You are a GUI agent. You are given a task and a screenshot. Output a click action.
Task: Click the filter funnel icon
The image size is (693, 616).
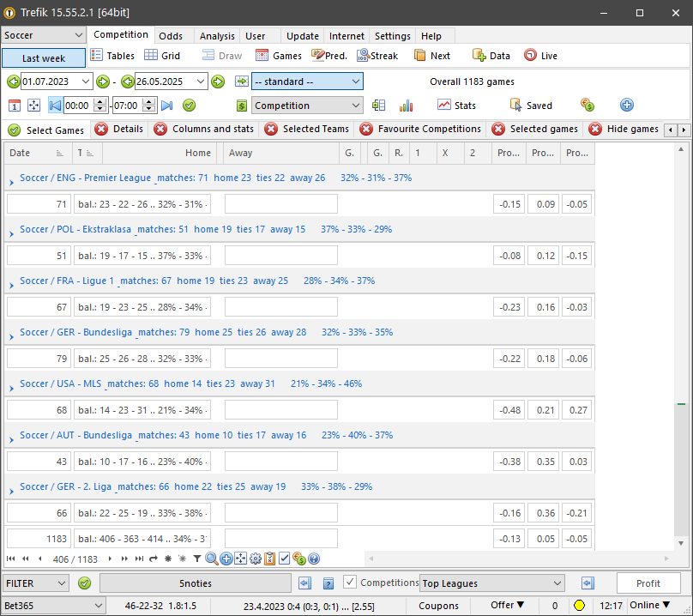[x=196, y=559]
